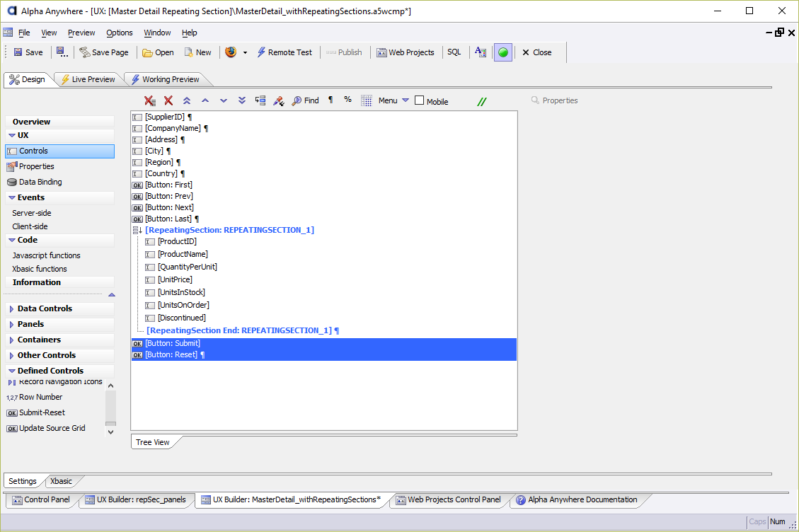This screenshot has width=799, height=532.
Task: Click the move down chevron icon
Action: click(224, 101)
